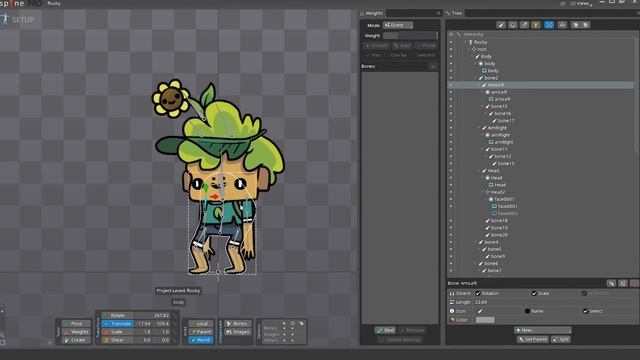Collapse the Head bone node
The image size is (640, 360).
pos(479,171)
